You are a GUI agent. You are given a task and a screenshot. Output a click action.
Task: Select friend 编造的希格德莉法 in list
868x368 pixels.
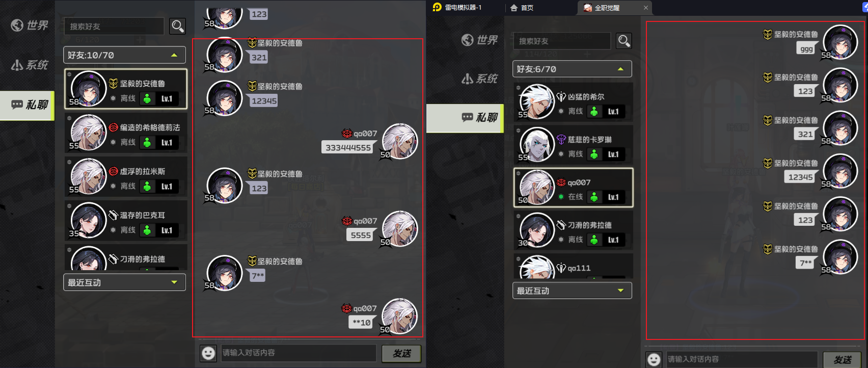[x=126, y=133]
